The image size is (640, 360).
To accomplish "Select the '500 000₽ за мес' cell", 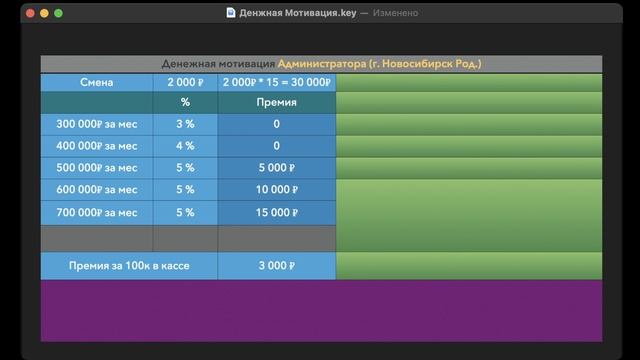I will (97, 168).
